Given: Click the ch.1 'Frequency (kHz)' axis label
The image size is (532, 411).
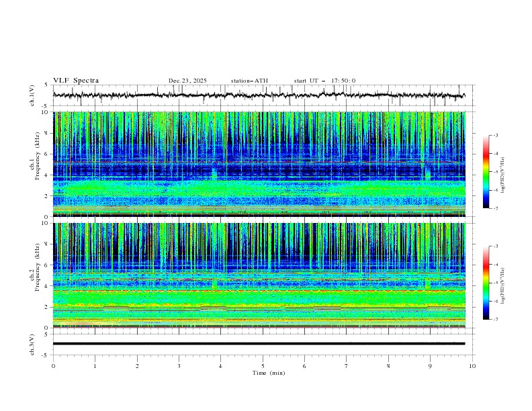Looking at the screenshot, I should pos(37,156).
